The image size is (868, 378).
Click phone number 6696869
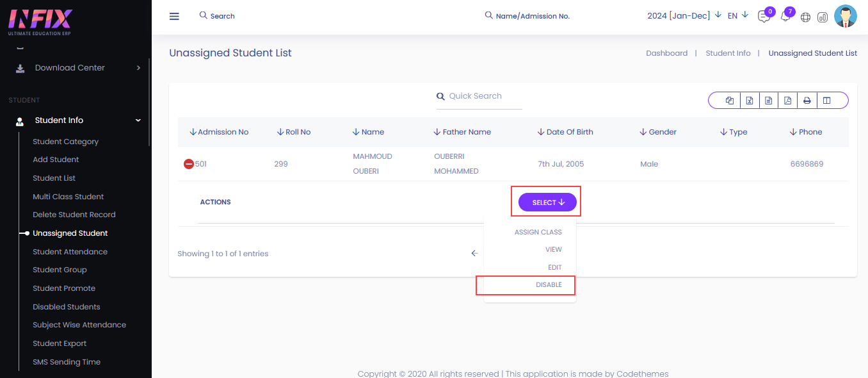coord(807,164)
